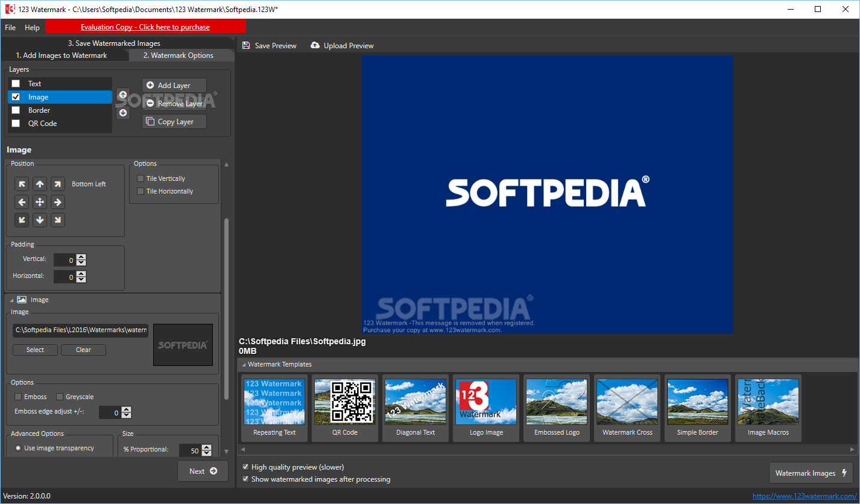Open the Evaluation Copy purchase link
This screenshot has width=860, height=504.
coord(145,27)
